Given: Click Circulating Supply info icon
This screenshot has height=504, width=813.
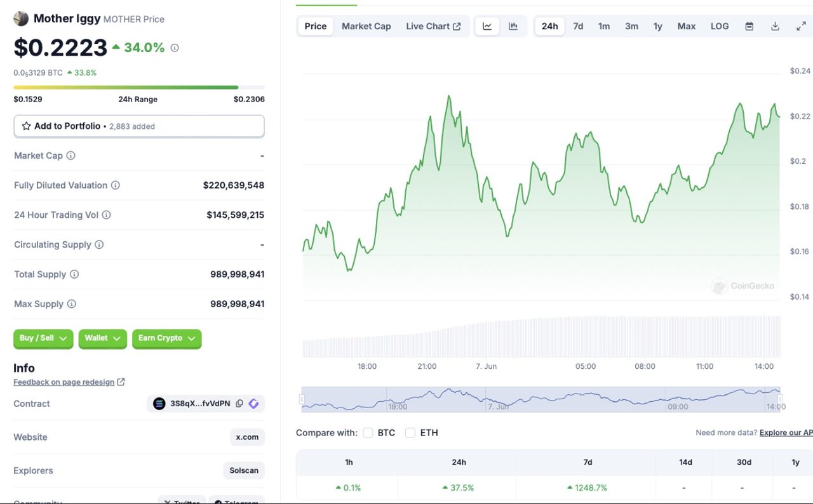Looking at the screenshot, I should pyautogui.click(x=99, y=244).
